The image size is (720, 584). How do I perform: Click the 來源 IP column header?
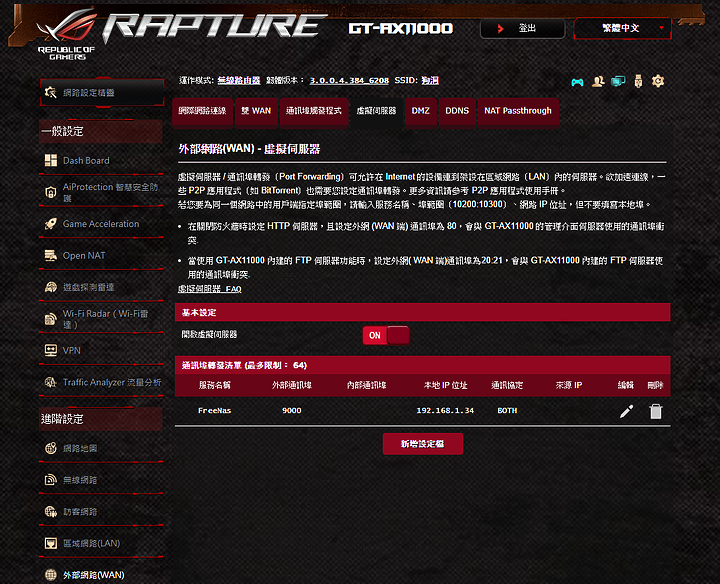click(x=569, y=385)
